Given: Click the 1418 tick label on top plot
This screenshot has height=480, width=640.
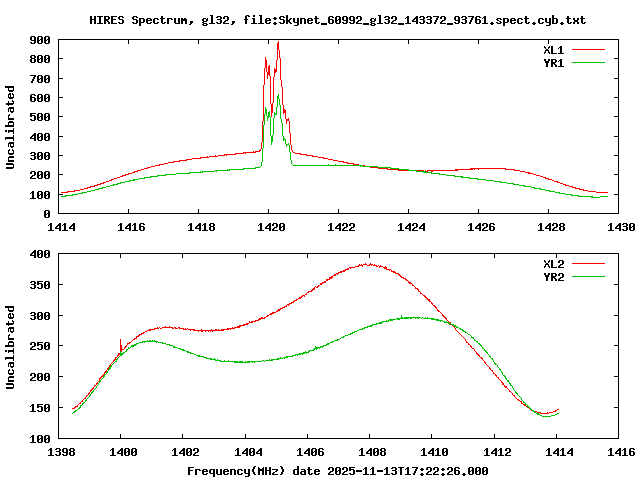Looking at the screenshot, I should (201, 227).
